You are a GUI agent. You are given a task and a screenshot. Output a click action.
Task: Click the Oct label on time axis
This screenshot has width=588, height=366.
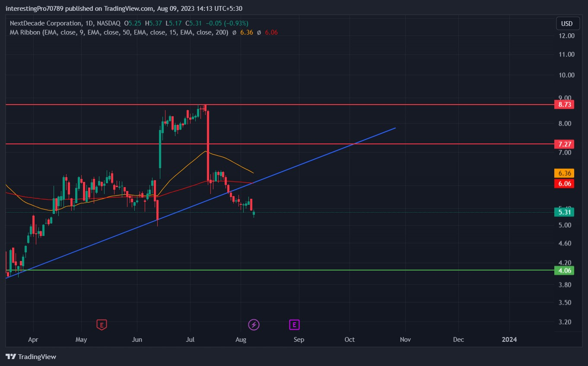(x=350, y=340)
